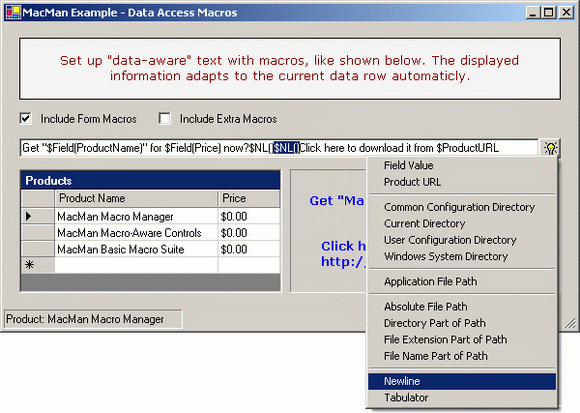Select row header of MacMan Basic Macro Suite

[x=38, y=249]
